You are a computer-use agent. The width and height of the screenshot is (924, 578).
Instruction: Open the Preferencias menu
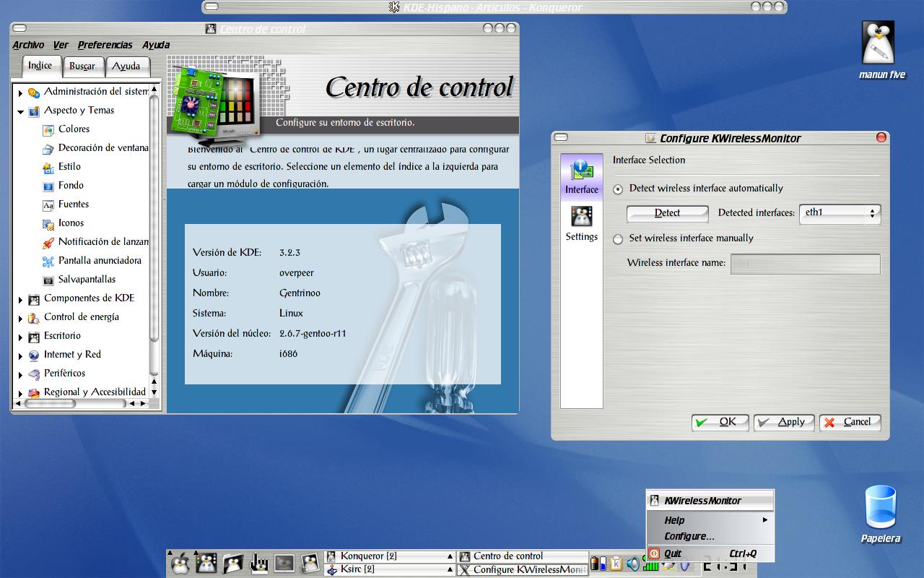point(105,45)
